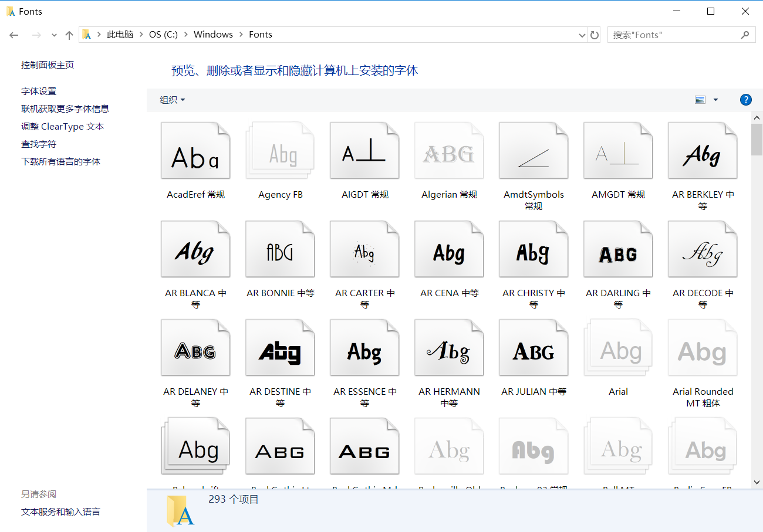
Task: Click the back navigation arrow
Action: tap(15, 35)
